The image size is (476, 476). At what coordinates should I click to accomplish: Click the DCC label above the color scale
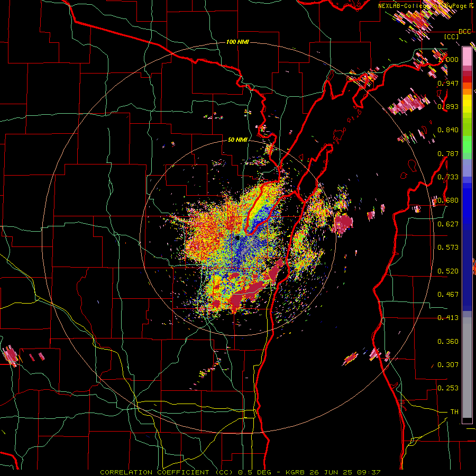(465, 32)
